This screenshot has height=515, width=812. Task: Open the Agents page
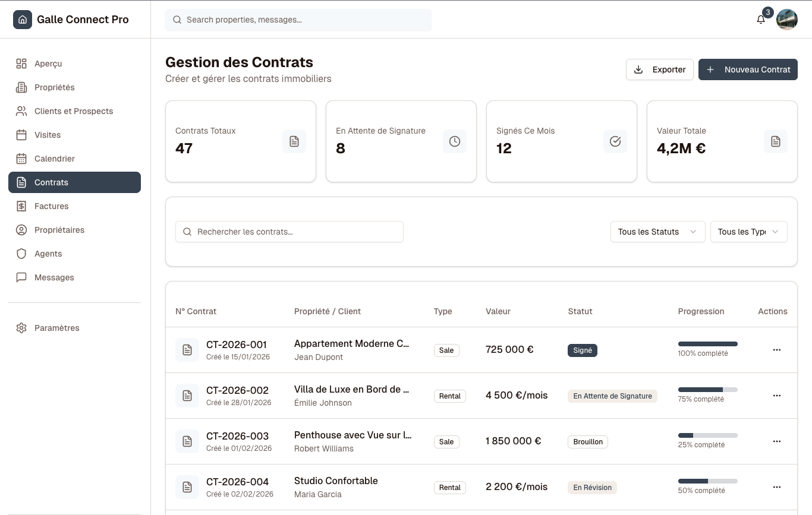point(48,254)
